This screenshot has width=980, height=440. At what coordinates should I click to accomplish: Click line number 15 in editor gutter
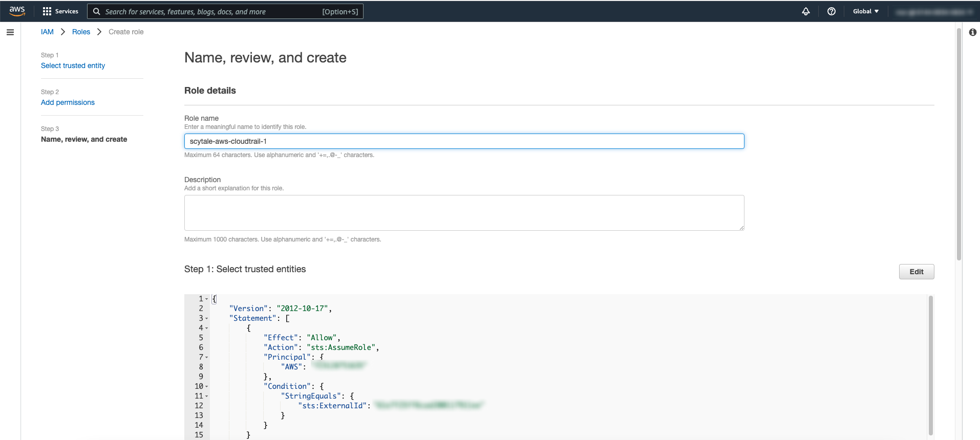tap(199, 435)
